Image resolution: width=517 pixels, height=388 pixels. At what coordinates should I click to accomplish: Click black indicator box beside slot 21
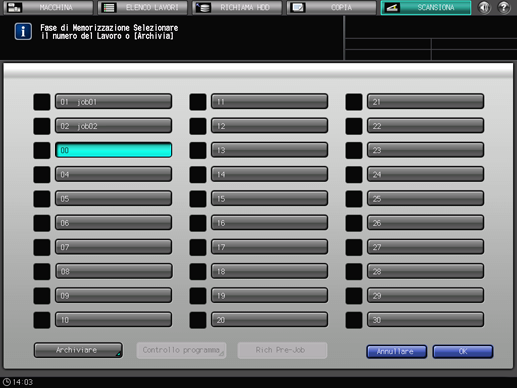coord(354,102)
